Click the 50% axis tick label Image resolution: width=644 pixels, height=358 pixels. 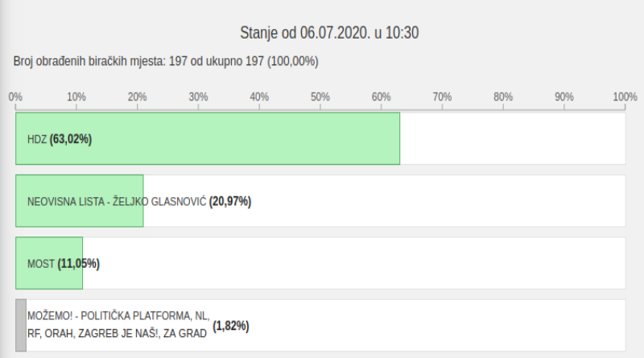pos(320,97)
